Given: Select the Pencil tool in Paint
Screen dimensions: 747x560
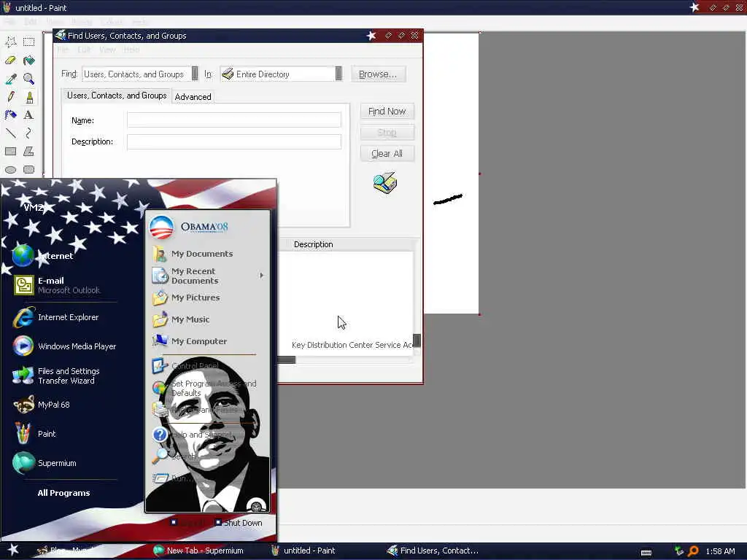Looking at the screenshot, I should pyautogui.click(x=10, y=97).
